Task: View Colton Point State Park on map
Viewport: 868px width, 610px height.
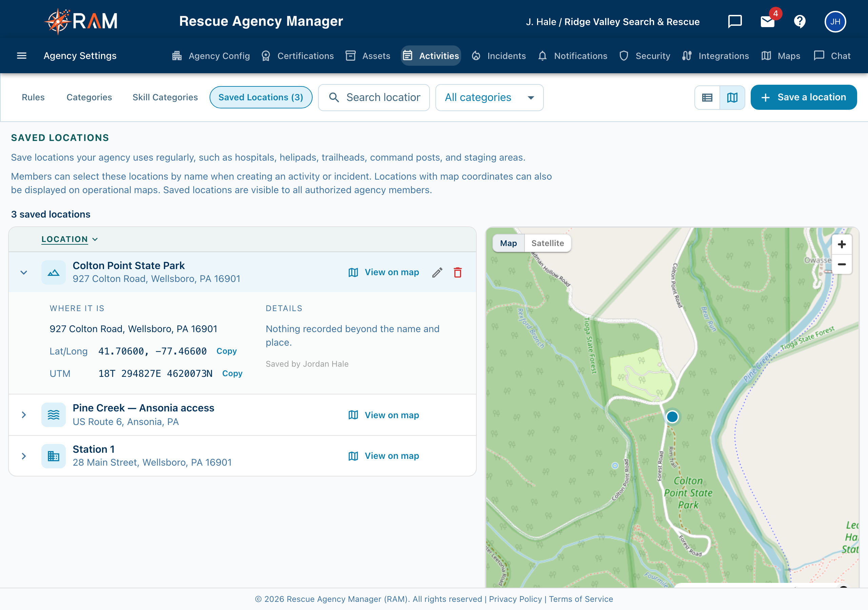Action: tap(383, 272)
